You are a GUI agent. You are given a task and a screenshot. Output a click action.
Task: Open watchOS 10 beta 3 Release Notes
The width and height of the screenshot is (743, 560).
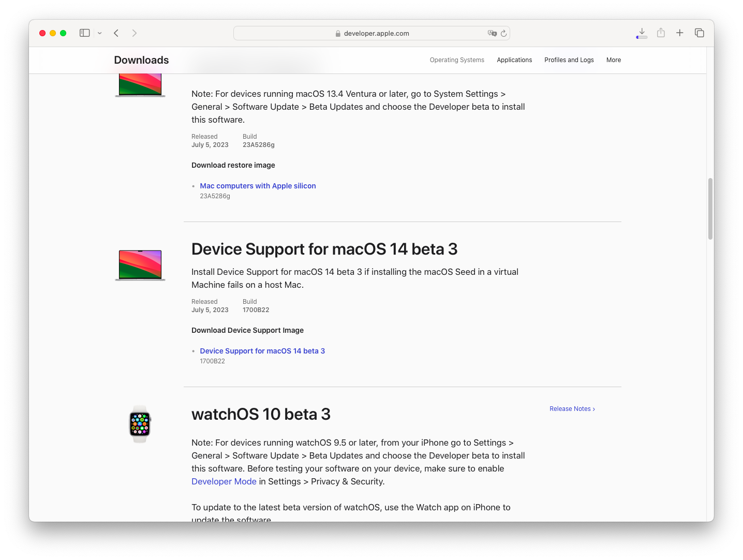572,409
